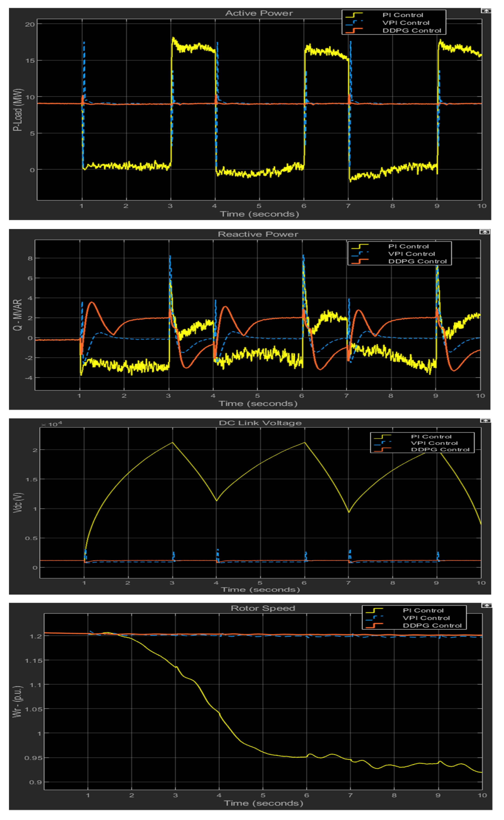Screen dimensions: 504x820
Task: Click the Rotor Speed plot title
Action: coord(263,608)
